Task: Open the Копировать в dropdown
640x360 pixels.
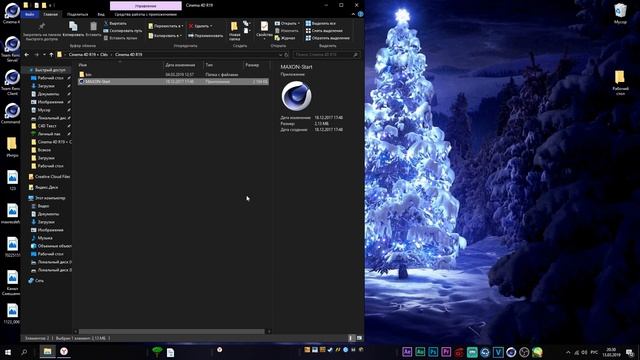Action: pyautogui.click(x=165, y=36)
